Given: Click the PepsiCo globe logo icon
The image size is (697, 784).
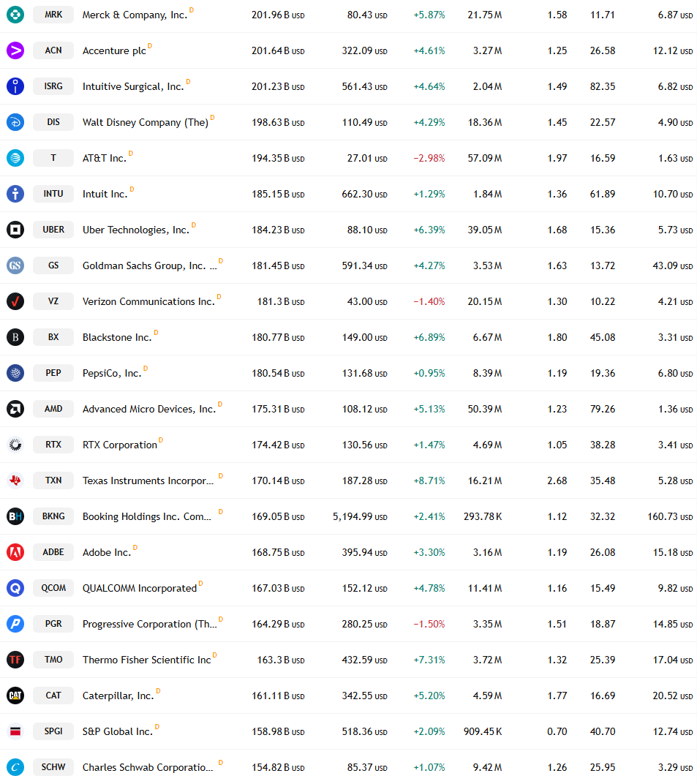Looking at the screenshot, I should click(15, 373).
